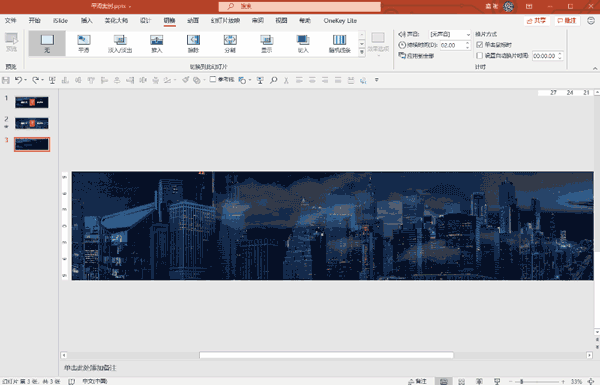
Task: Switch to Slide Sorter view
Action: point(461,381)
